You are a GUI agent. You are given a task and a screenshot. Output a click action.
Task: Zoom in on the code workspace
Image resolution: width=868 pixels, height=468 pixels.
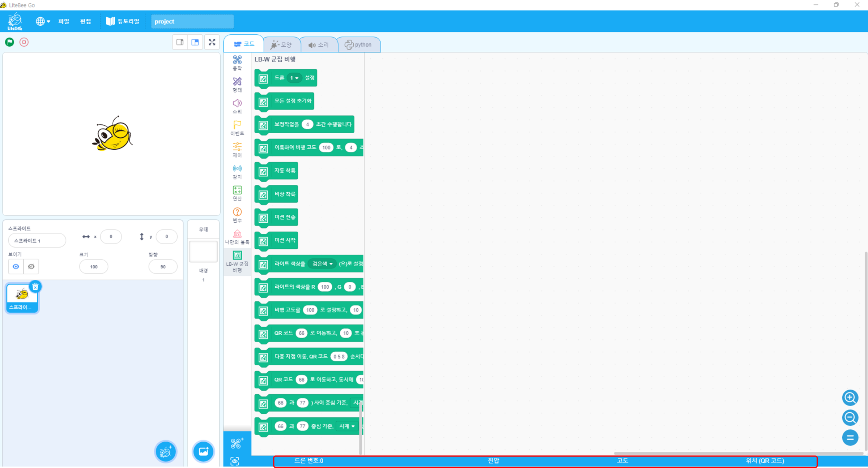pos(850,398)
